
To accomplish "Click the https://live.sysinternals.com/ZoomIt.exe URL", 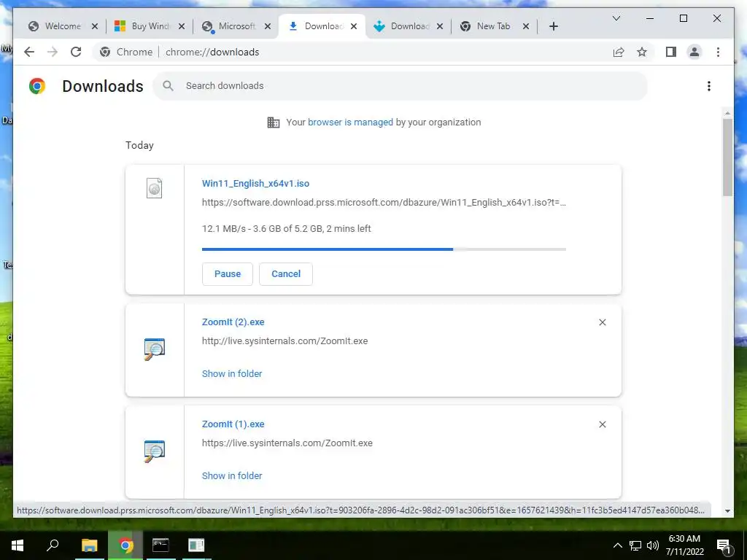I will click(287, 443).
